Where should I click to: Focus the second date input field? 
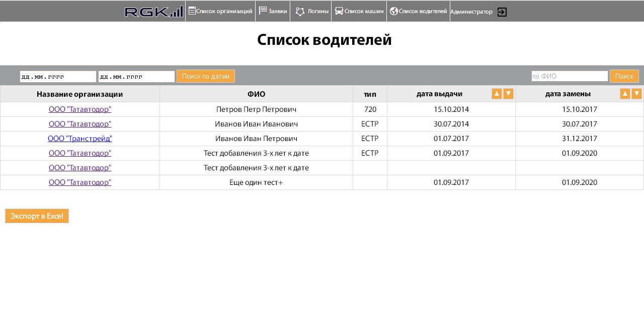coord(136,77)
